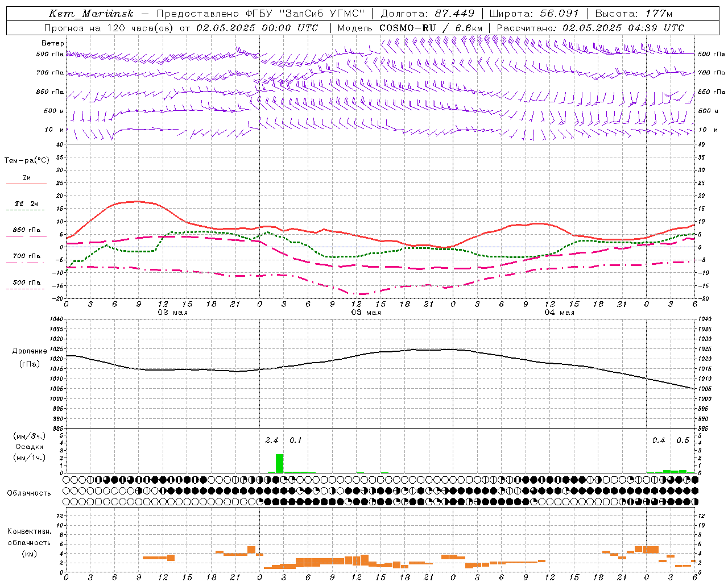Click the "Тем-ра(°C)" temperature panel label
Image resolution: width=728 pixels, height=582 pixels.
click(27, 161)
